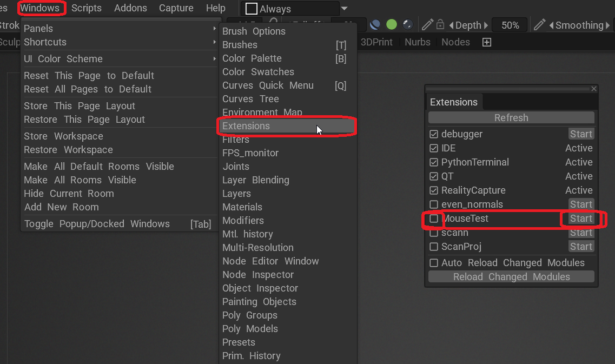This screenshot has height=364, width=615.
Task: Click the pen icon beside Smoothing
Action: 539,25
